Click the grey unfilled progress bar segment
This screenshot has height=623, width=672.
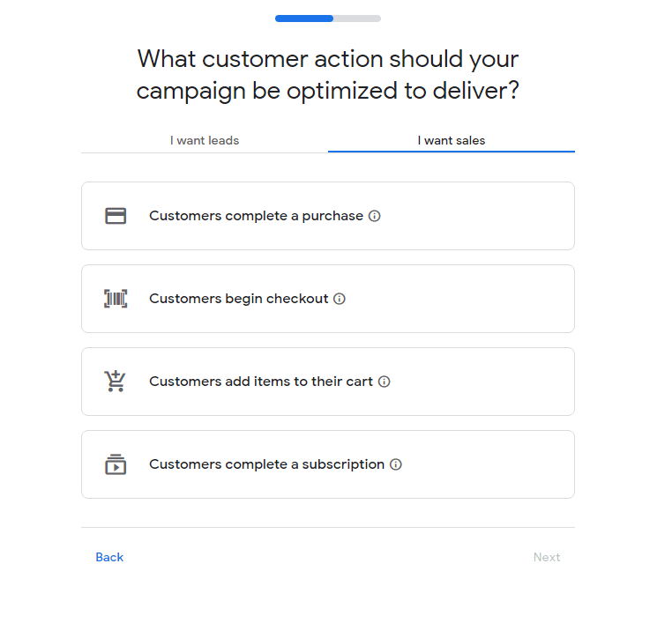click(x=357, y=19)
